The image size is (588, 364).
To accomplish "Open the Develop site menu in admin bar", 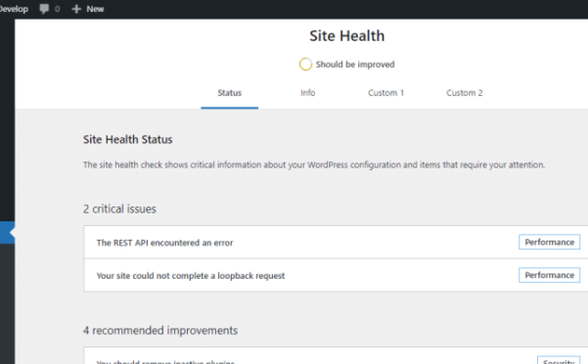I will point(14,9).
